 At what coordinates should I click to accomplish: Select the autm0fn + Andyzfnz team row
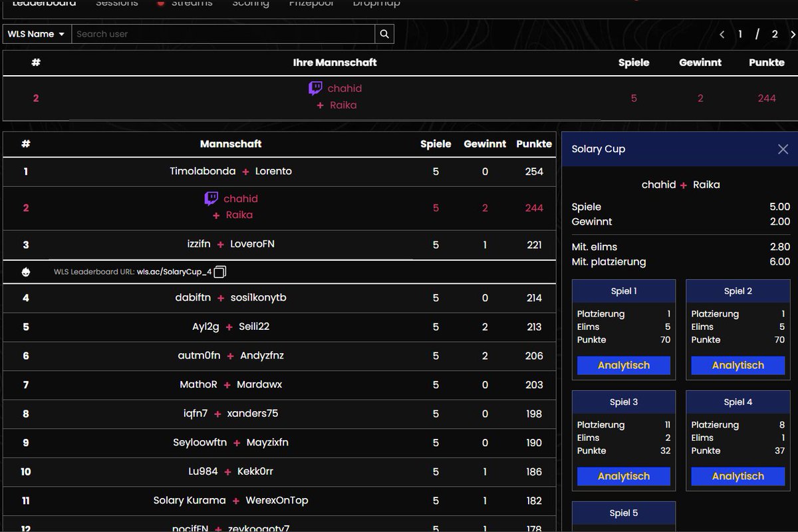pyautogui.click(x=279, y=356)
